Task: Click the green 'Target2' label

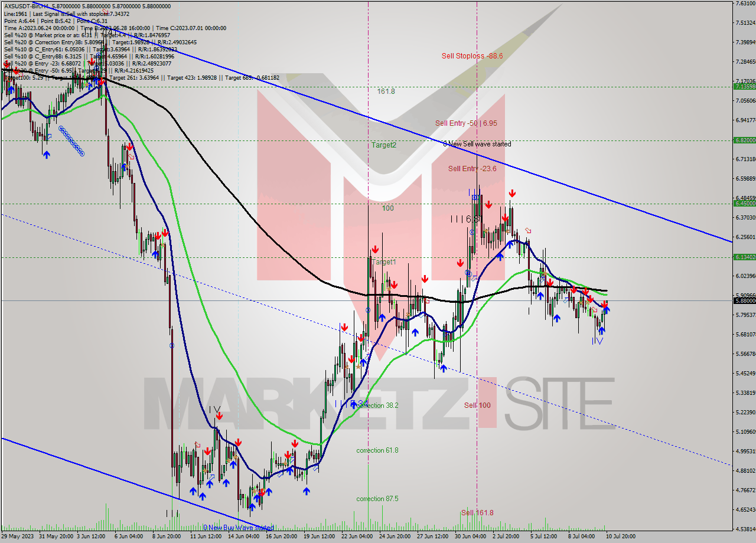Action: pos(384,145)
